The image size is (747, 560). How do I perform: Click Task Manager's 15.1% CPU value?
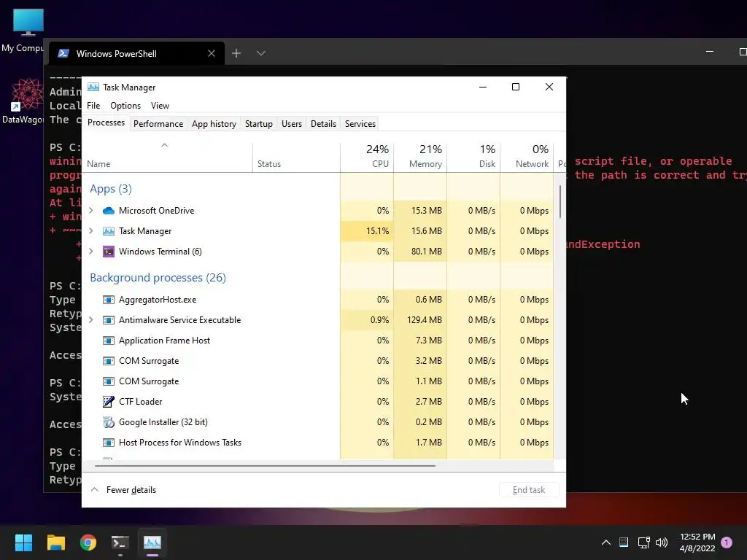(x=377, y=231)
